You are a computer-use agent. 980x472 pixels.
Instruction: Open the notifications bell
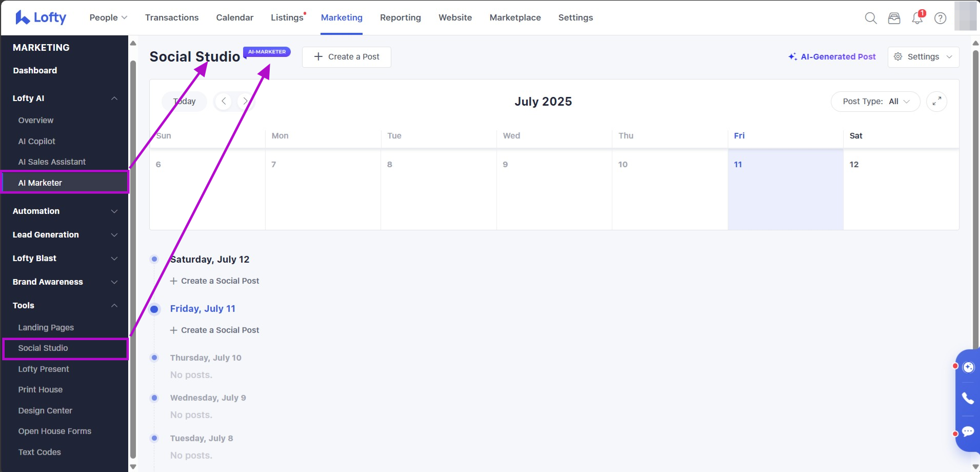click(917, 18)
